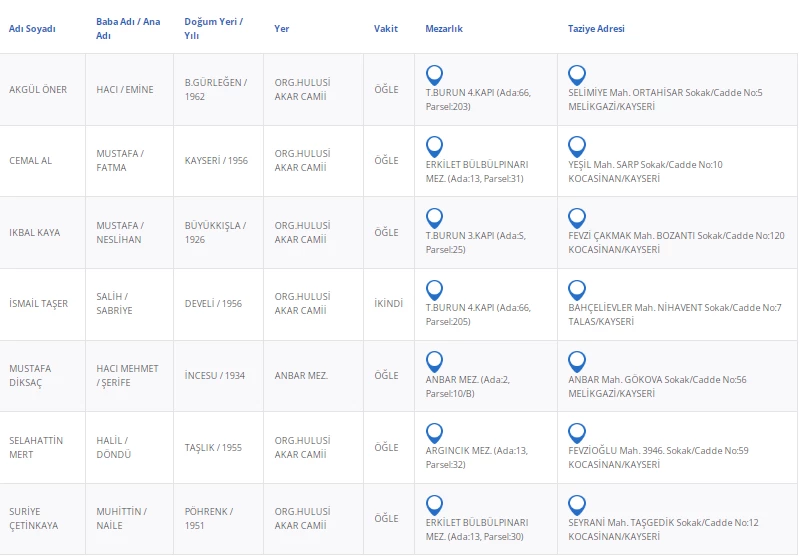799x556 pixels.
Task: Open condolence pin for İSMAİL TAŞER
Action: point(577,289)
